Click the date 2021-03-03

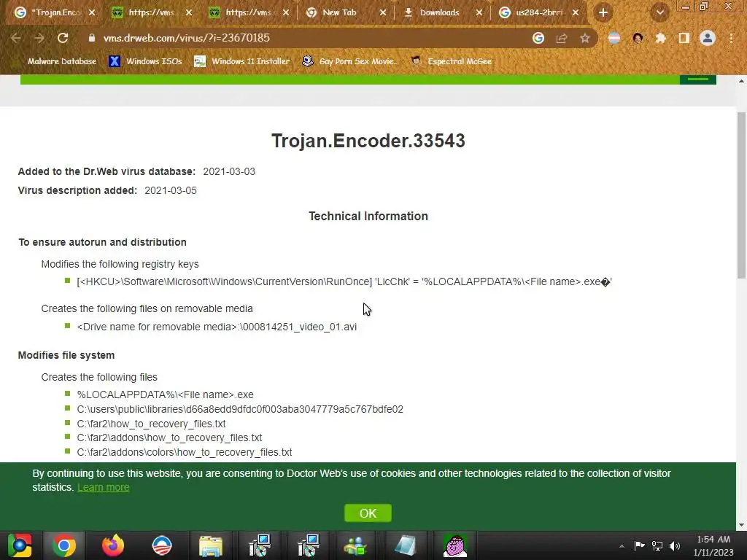pyautogui.click(x=229, y=171)
